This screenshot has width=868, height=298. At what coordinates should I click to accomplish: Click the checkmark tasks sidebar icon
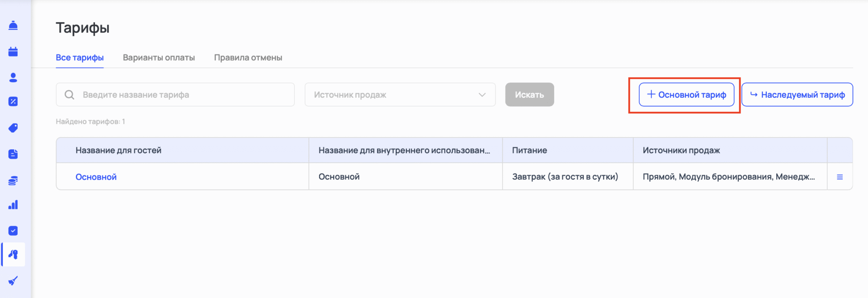coord(13,231)
